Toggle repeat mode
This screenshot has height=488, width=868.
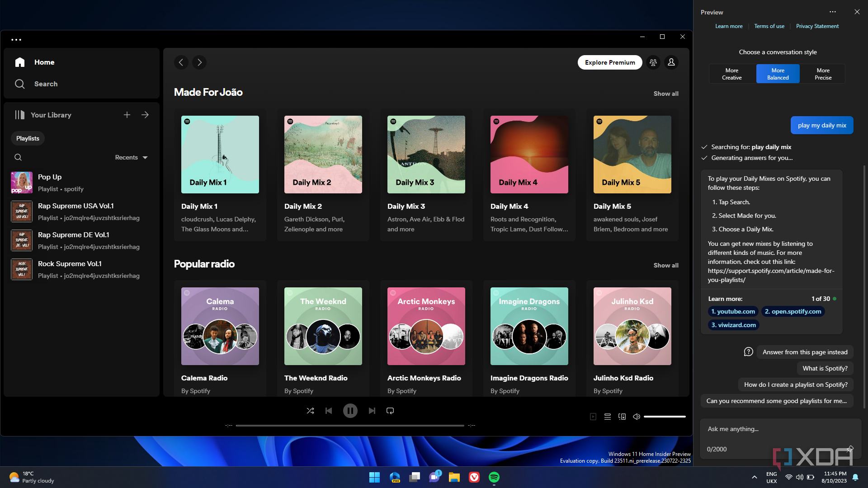pos(390,411)
